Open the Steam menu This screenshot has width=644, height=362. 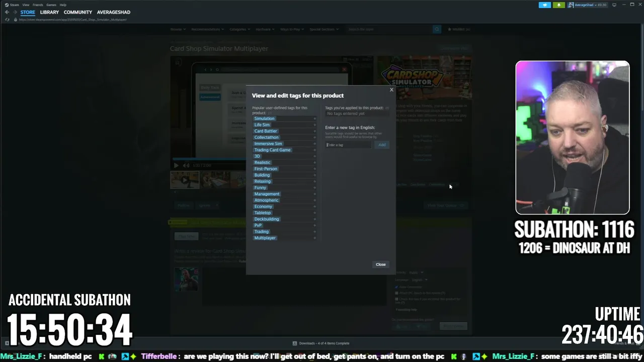coord(13,5)
